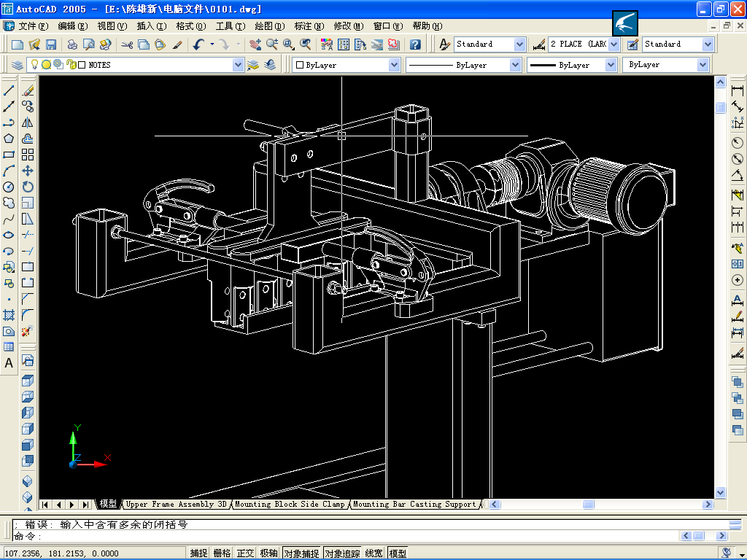Activate the Mirror tool
747x560 pixels.
(x=28, y=122)
